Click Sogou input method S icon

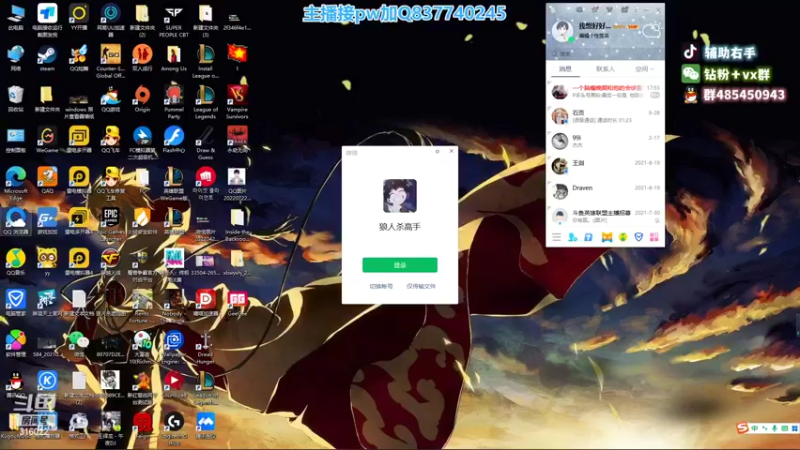click(742, 428)
